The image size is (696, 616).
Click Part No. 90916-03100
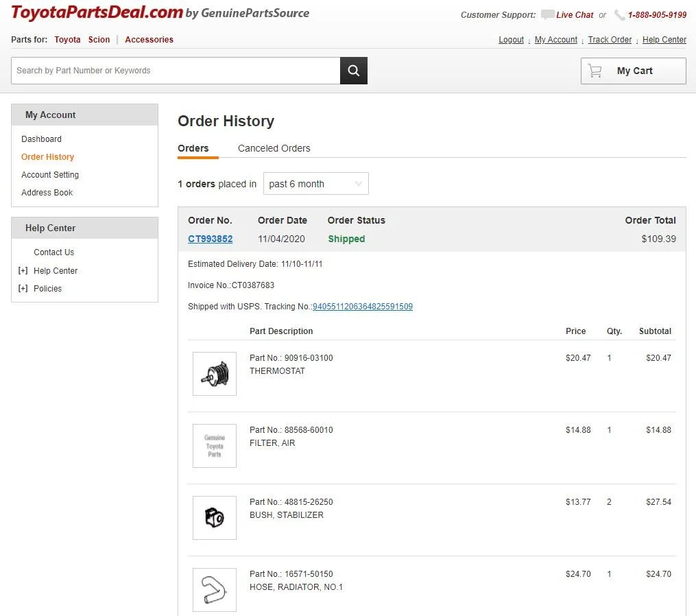click(x=291, y=358)
